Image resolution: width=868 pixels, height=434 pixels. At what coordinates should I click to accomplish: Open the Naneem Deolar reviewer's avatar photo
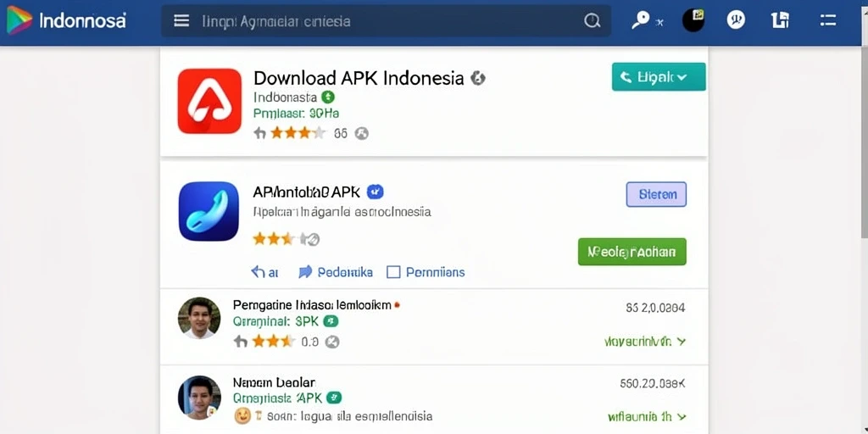199,398
